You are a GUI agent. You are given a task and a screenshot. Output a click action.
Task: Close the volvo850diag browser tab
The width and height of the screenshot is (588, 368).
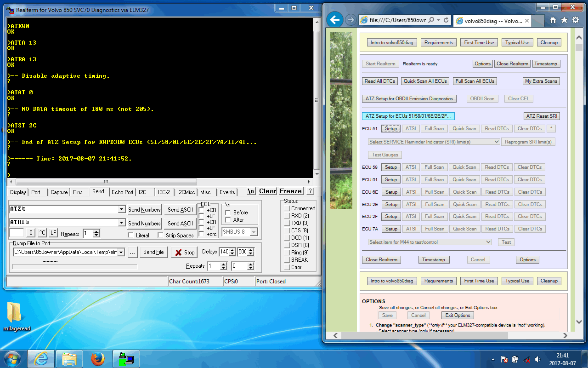(527, 21)
